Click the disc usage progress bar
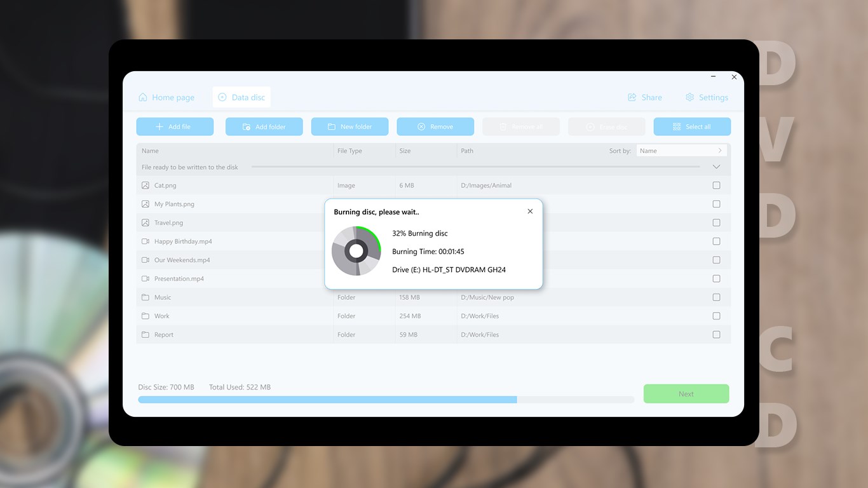The height and width of the screenshot is (488, 868). pos(386,400)
